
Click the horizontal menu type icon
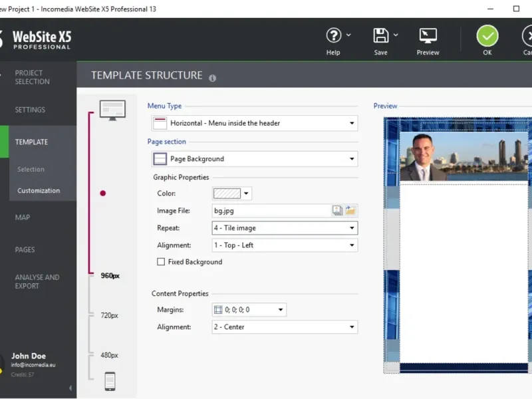pos(160,123)
